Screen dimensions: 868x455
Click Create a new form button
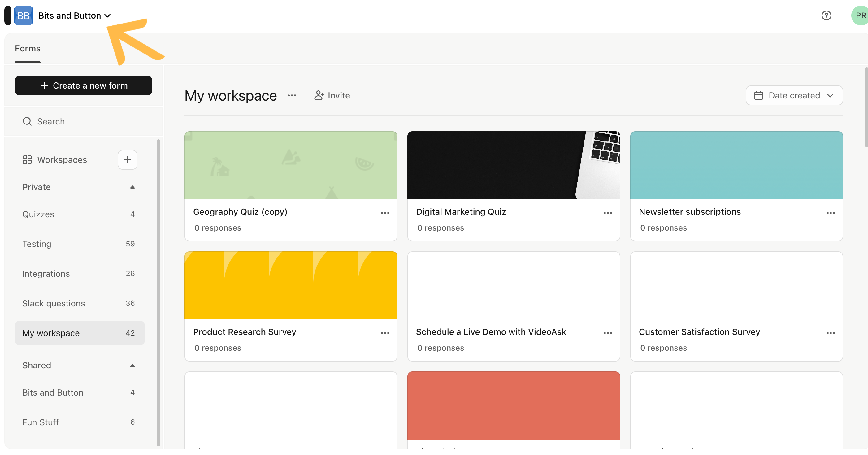84,86
